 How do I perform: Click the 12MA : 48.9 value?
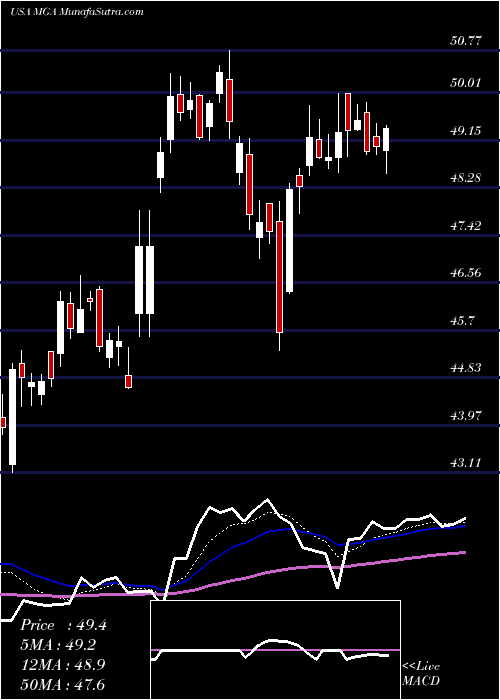[63, 665]
